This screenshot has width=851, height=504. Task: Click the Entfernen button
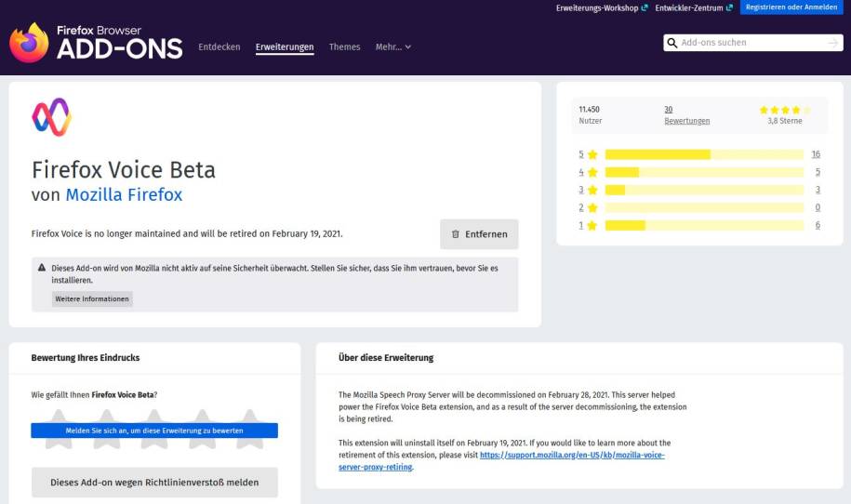(479, 234)
